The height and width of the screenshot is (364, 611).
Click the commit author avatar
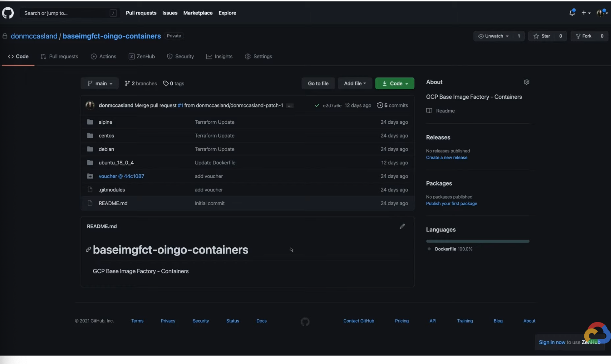90,105
